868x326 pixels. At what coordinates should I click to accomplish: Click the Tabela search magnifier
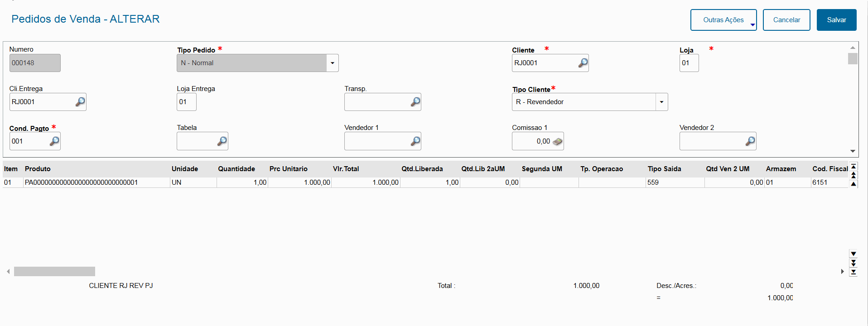coord(222,141)
